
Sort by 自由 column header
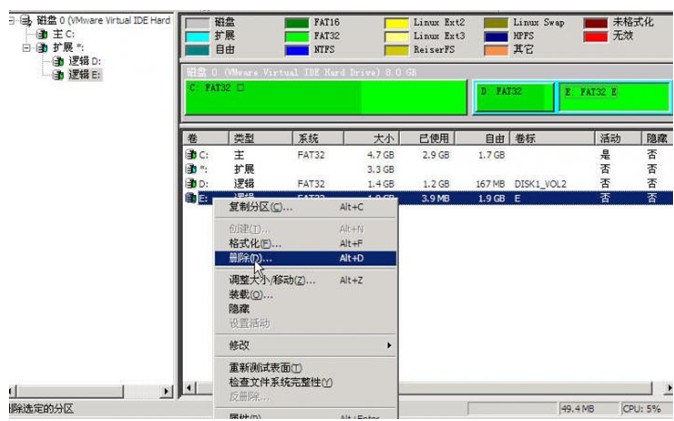click(482, 138)
